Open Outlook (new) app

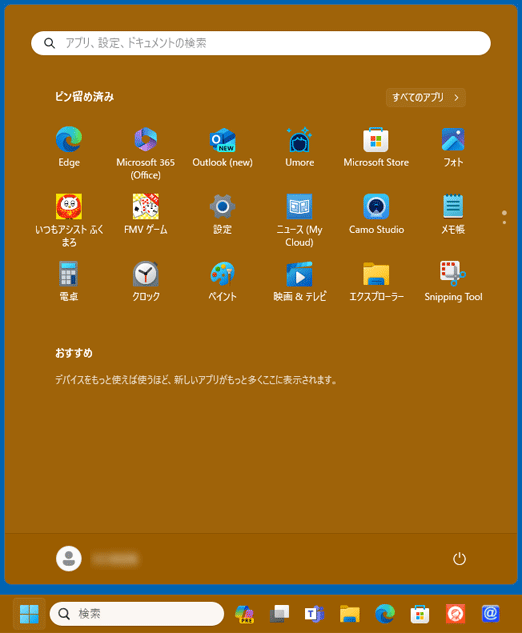click(x=222, y=147)
